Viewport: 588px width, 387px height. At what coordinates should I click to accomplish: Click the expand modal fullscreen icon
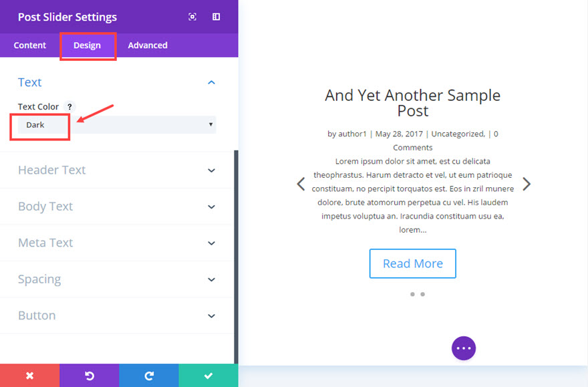(x=192, y=17)
